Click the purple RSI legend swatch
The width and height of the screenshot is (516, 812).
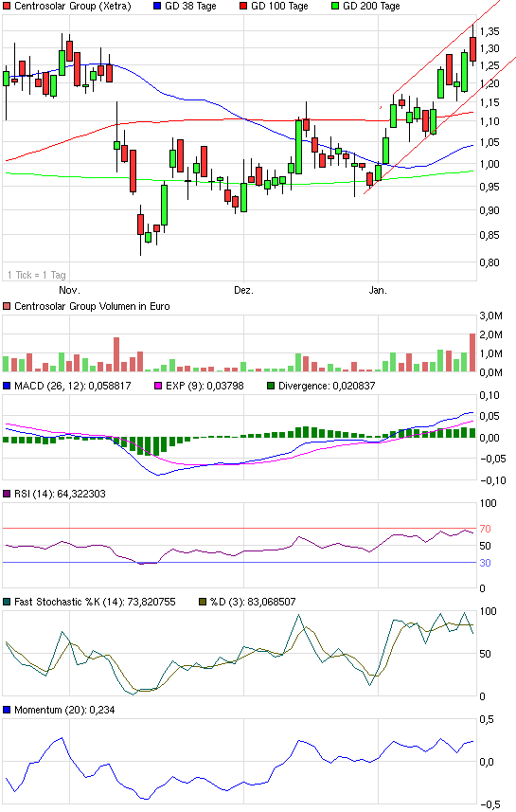7,494
